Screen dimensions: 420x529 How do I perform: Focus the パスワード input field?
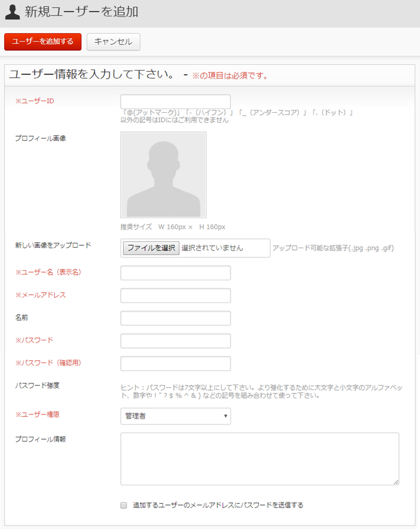click(175, 340)
